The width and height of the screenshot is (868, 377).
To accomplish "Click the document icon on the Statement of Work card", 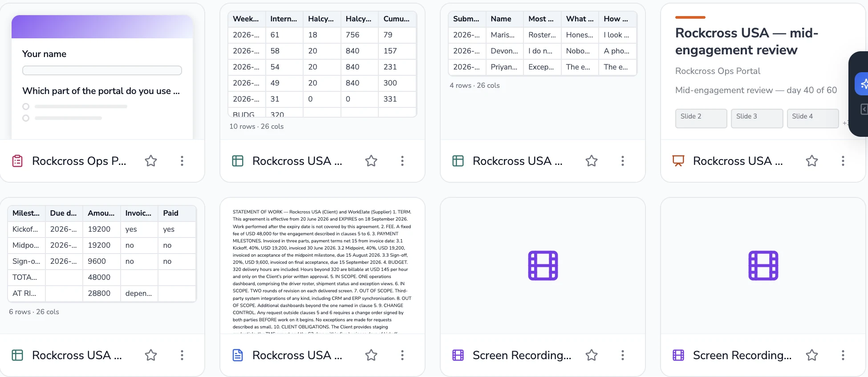I will (x=238, y=355).
